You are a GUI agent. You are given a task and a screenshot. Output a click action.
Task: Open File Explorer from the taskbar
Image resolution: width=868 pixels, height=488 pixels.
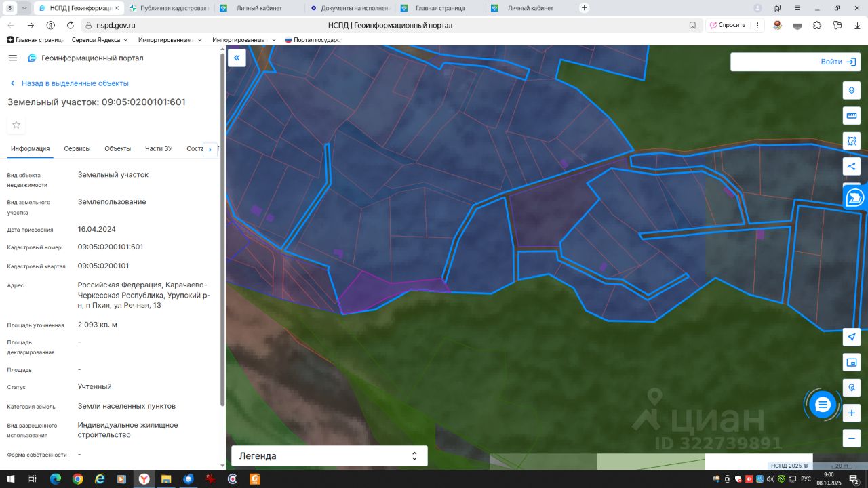[166, 479]
